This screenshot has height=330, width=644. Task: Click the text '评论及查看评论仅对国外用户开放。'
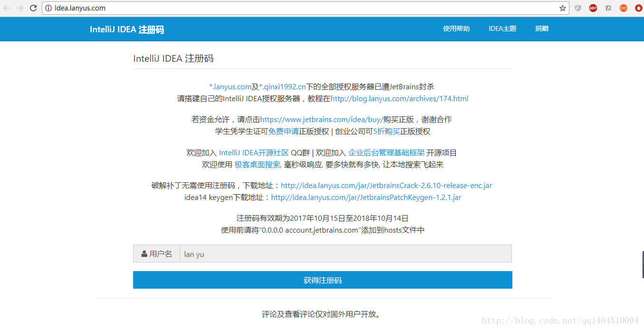click(323, 314)
